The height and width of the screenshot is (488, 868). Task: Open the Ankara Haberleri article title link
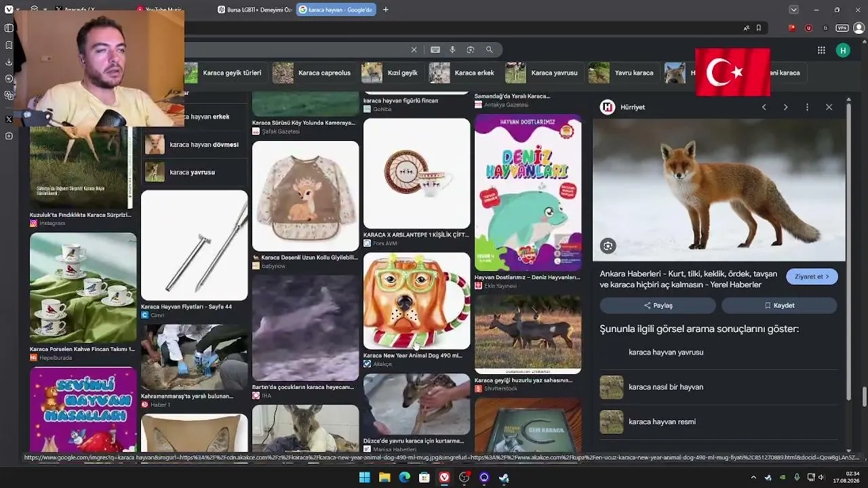point(688,279)
